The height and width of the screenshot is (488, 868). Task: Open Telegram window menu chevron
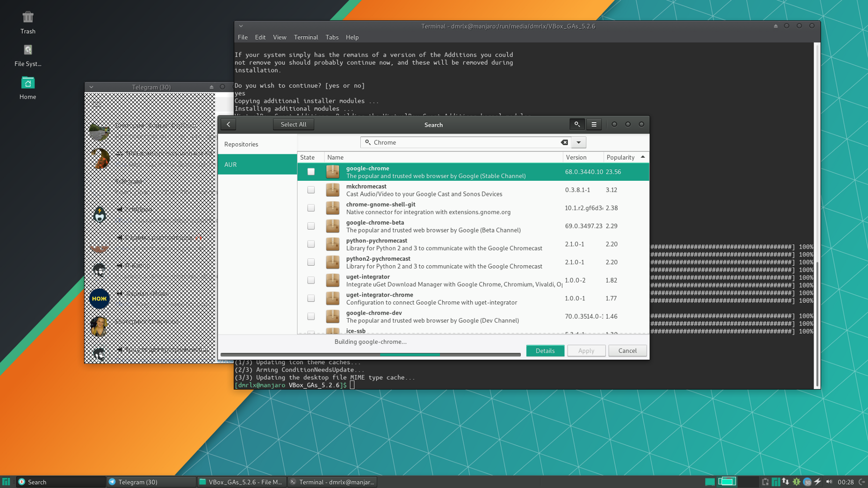coord(91,87)
